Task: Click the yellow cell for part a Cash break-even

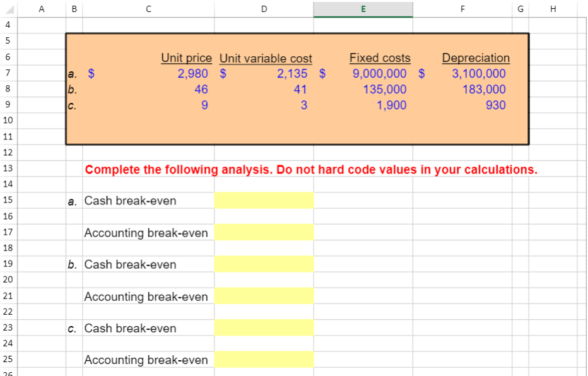Action: click(x=264, y=200)
